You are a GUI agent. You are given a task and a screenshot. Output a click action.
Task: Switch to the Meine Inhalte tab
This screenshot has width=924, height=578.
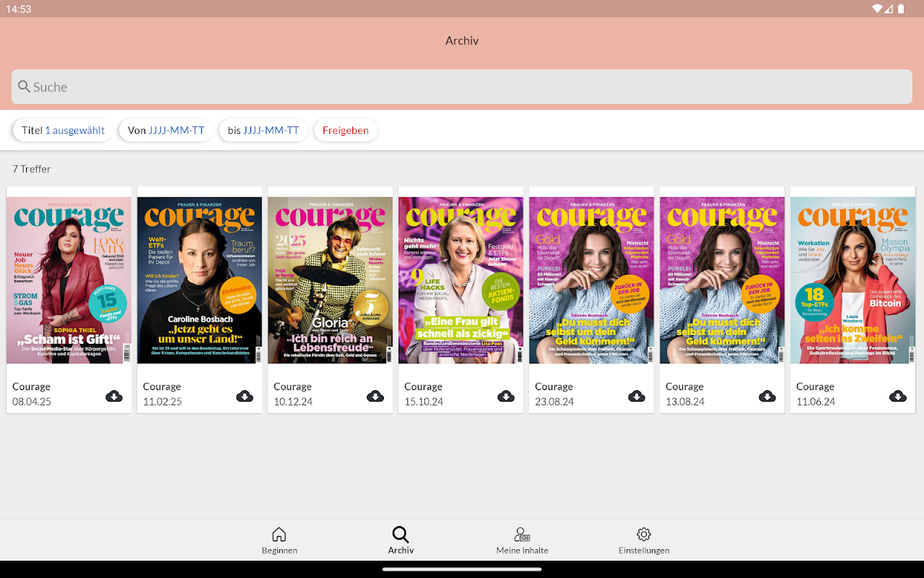pos(522,540)
